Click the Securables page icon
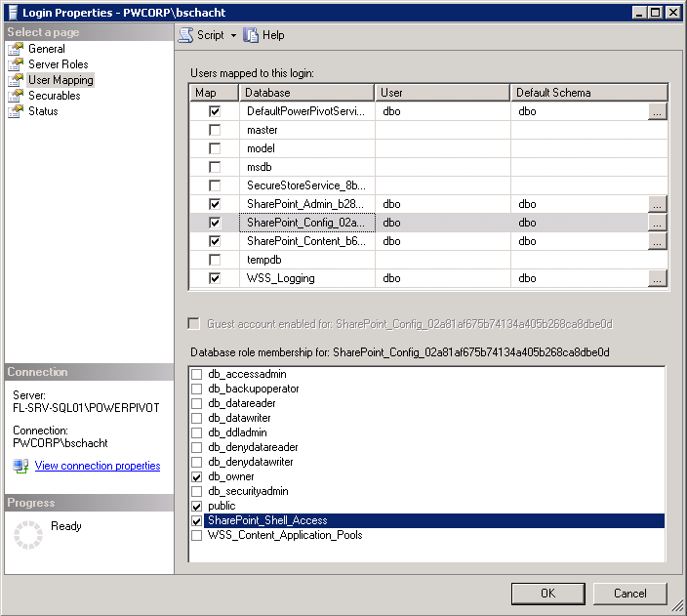The width and height of the screenshot is (687, 616). 16,96
